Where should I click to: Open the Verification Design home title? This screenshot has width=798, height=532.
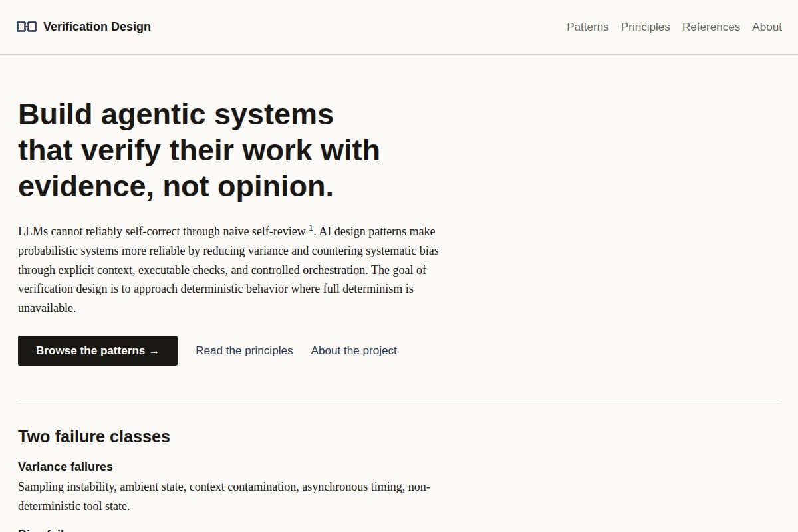pos(97,27)
